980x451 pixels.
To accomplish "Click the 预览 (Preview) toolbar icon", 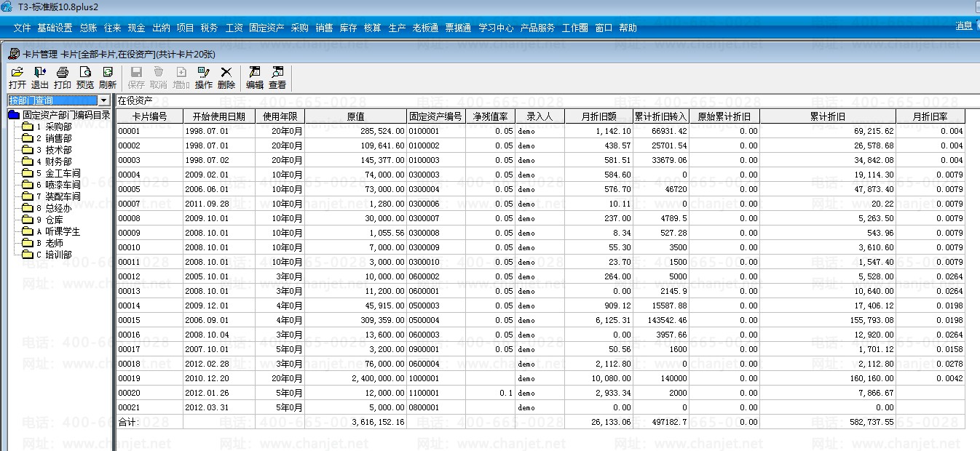I will point(85,78).
